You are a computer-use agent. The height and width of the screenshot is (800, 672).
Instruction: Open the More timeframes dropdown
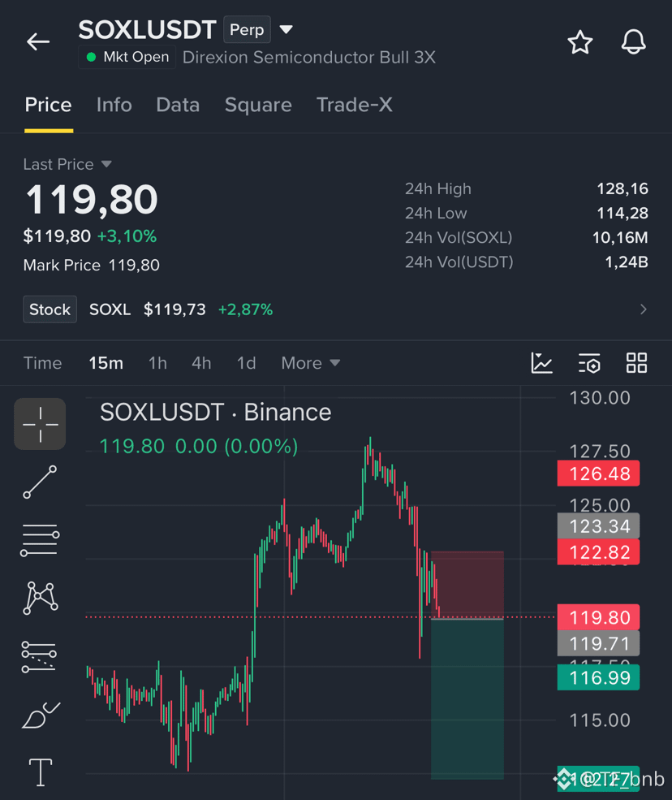tap(311, 363)
